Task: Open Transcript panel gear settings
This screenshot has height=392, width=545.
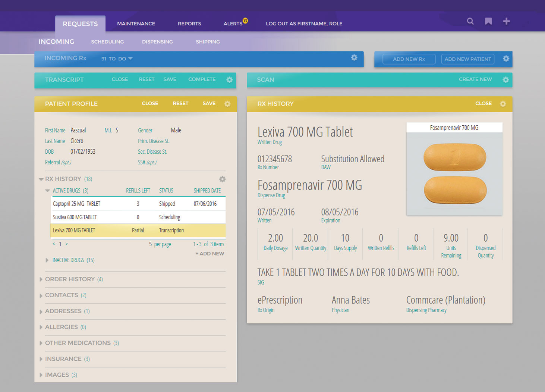Action: [x=230, y=80]
